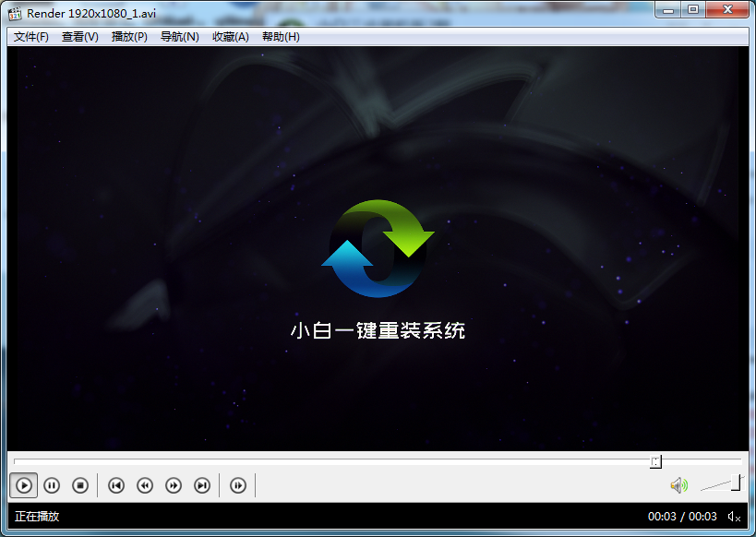Decrease playback speed with the rewind icon
The width and height of the screenshot is (756, 537).
pos(145,485)
